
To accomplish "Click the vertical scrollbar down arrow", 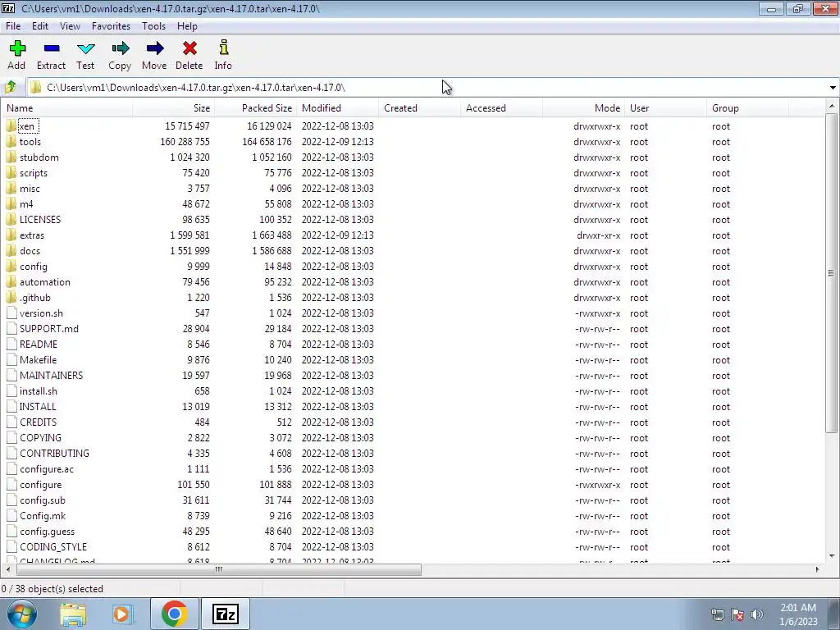I will coord(832,555).
